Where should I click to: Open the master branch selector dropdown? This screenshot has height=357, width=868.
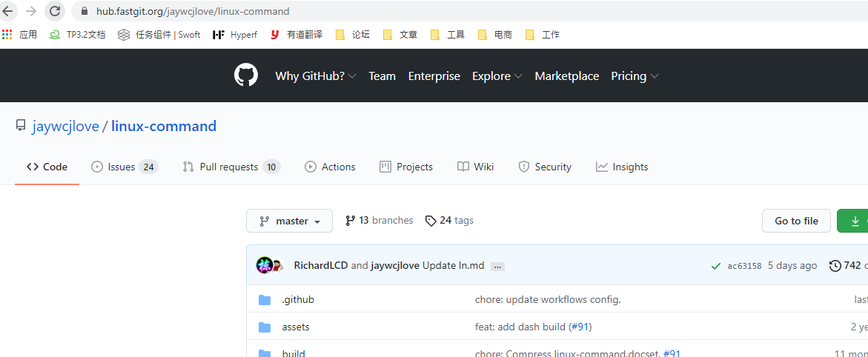pyautogui.click(x=290, y=221)
